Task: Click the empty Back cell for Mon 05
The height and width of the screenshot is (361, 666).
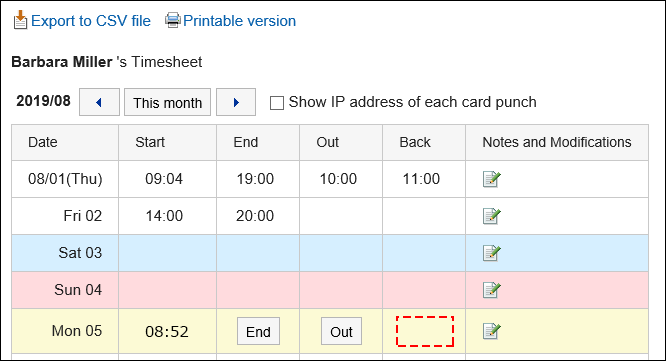Action: pos(425,331)
